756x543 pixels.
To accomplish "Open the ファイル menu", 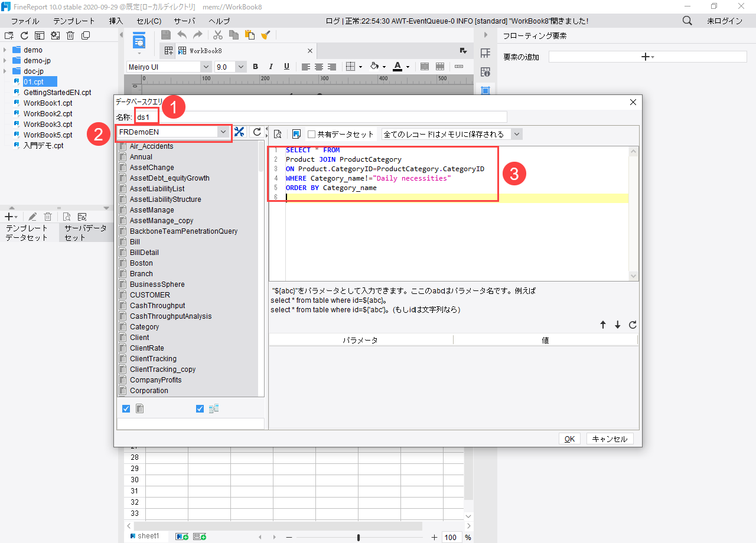I will click(25, 21).
